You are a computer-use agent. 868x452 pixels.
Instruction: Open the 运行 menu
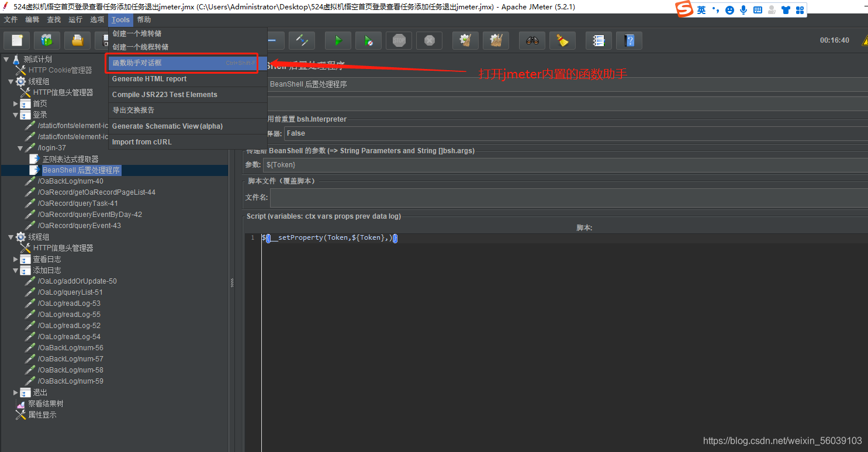tap(75, 20)
